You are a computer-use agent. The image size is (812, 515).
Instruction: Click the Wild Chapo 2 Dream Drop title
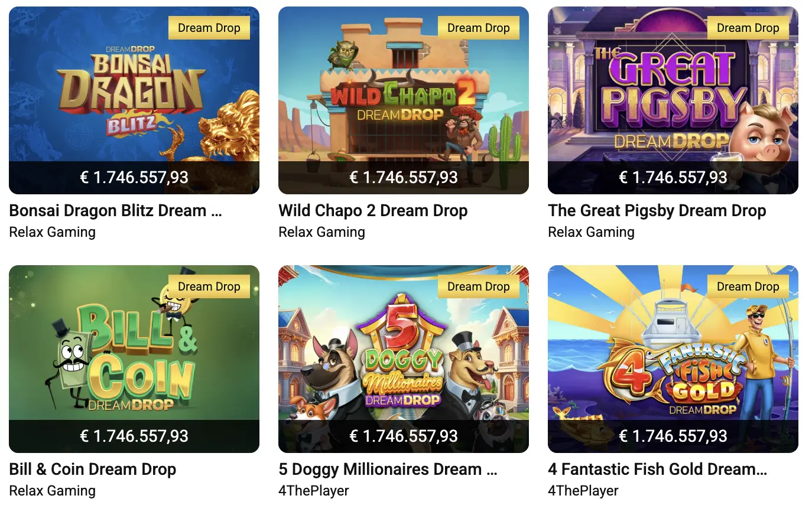point(373,211)
